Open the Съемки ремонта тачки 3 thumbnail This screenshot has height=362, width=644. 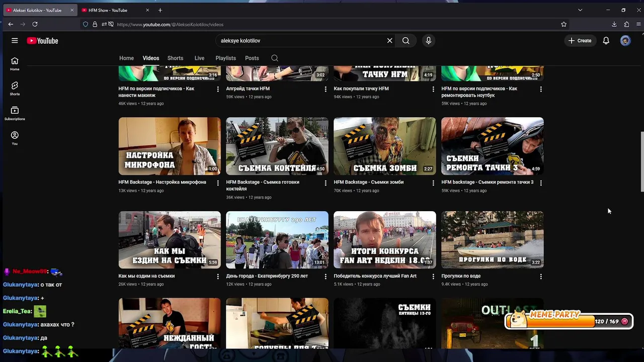[x=493, y=146]
